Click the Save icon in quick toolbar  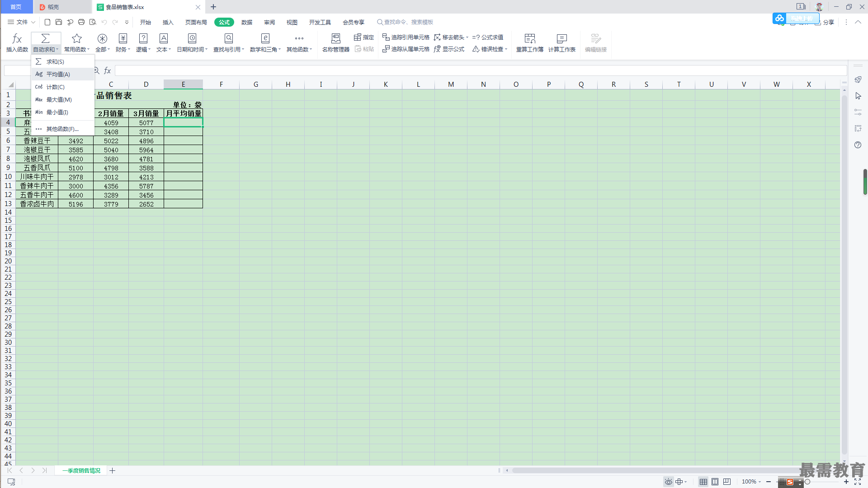(59, 22)
